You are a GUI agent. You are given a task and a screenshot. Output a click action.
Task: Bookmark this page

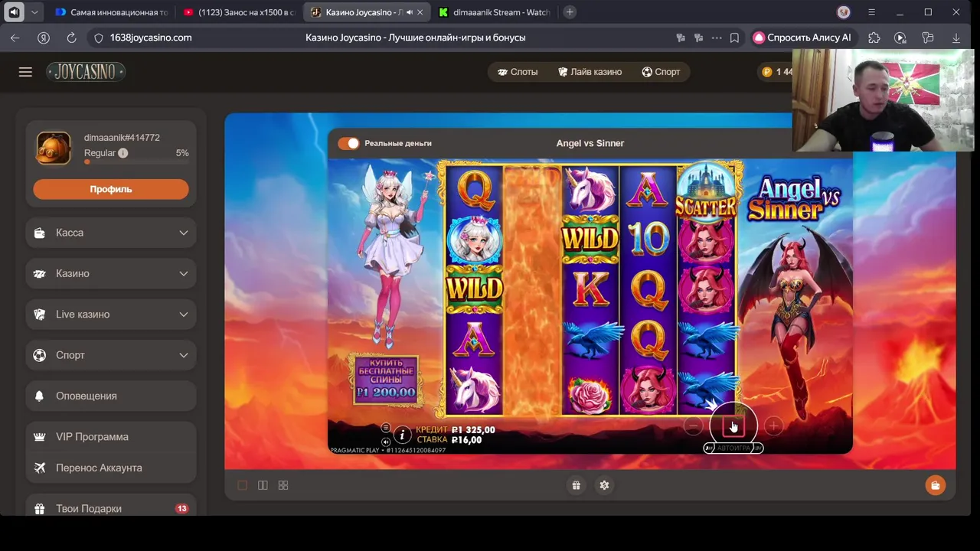734,37
